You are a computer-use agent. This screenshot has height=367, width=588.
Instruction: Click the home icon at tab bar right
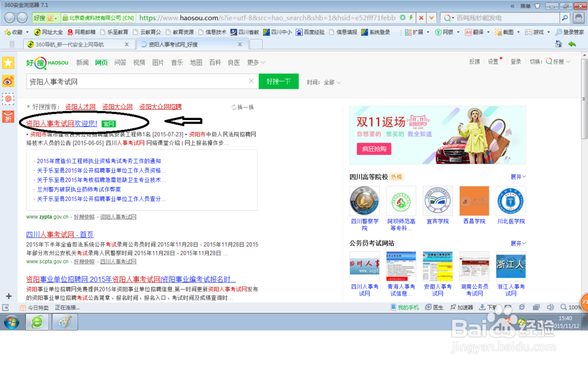[x=559, y=44]
